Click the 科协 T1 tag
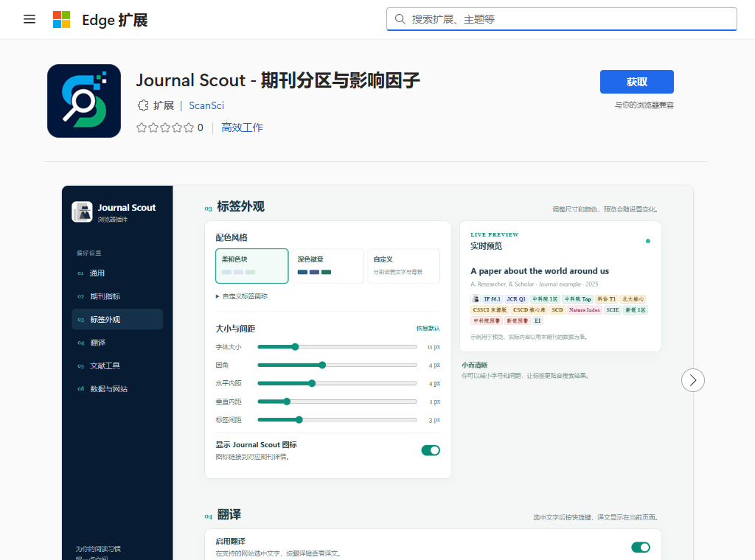Screen dimensions: 755x560 click(606, 298)
